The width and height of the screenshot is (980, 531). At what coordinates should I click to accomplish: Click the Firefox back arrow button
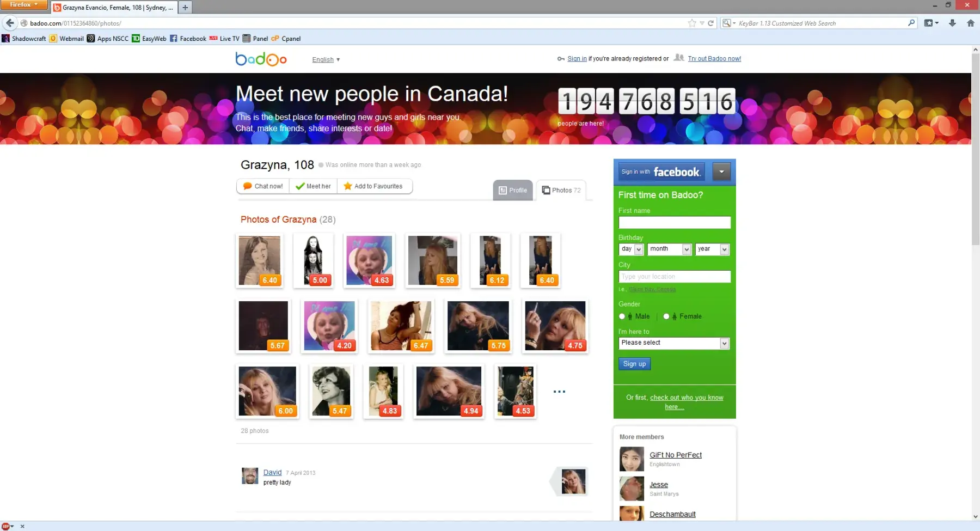pos(10,23)
